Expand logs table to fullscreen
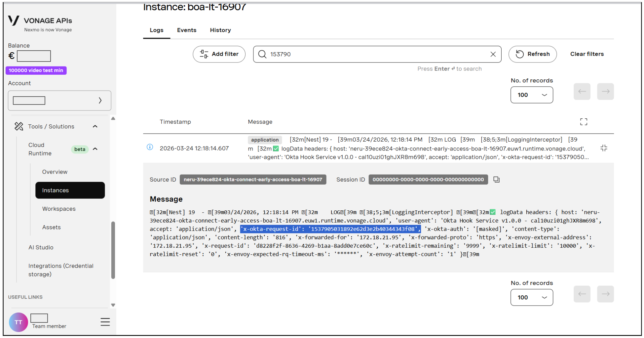This screenshot has height=338, width=644. (x=584, y=122)
